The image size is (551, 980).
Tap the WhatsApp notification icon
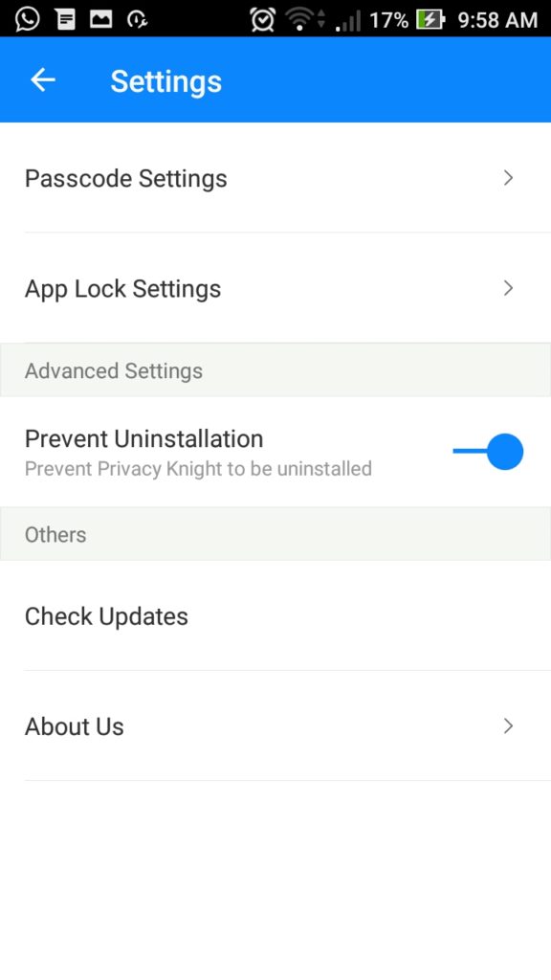[x=27, y=19]
